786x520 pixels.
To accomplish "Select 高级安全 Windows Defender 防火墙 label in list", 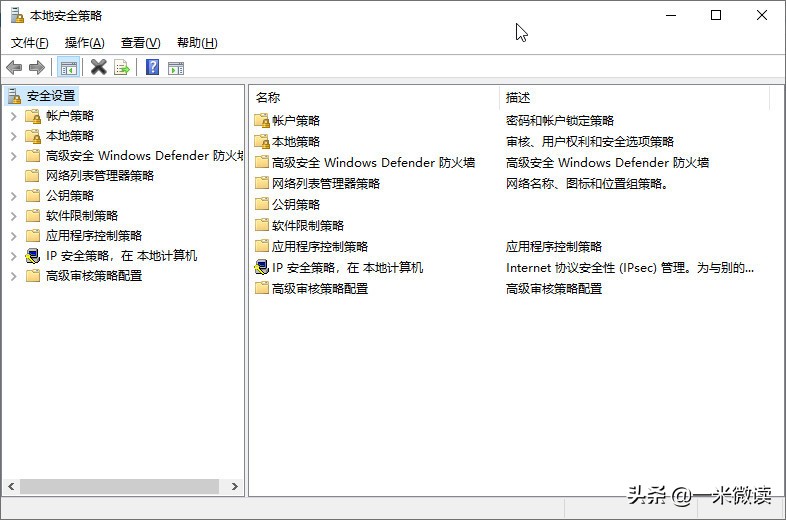I will 373,162.
